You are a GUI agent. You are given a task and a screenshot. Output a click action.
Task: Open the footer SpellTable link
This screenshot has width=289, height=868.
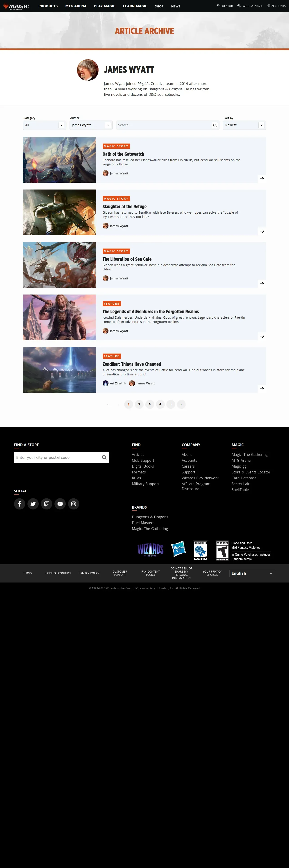pos(240,490)
